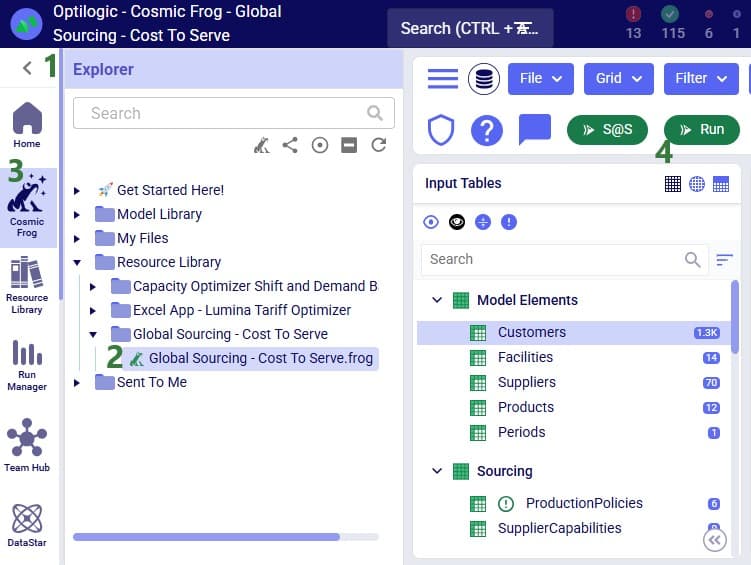Select the Suppliers table

(574, 383)
